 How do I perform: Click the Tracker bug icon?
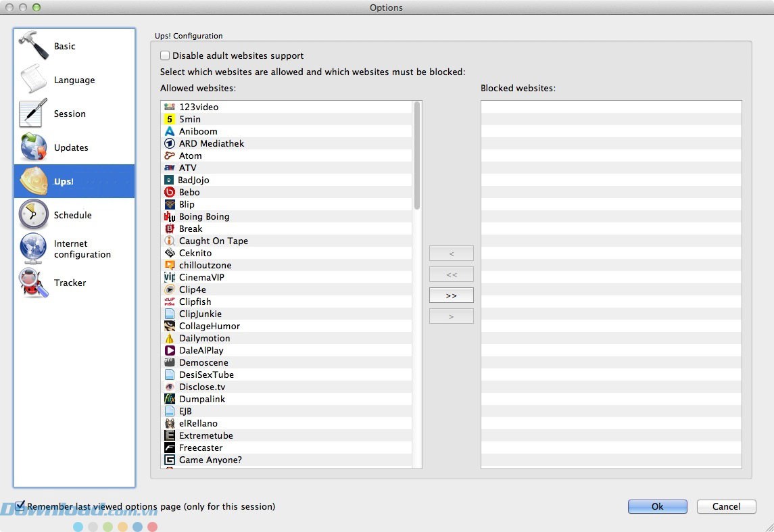click(x=33, y=283)
